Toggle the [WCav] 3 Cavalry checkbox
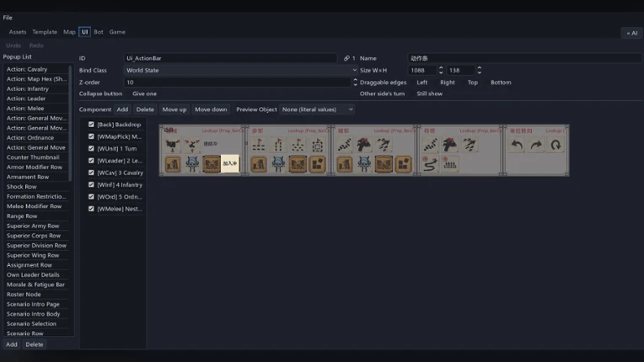644x362 pixels. coord(91,173)
